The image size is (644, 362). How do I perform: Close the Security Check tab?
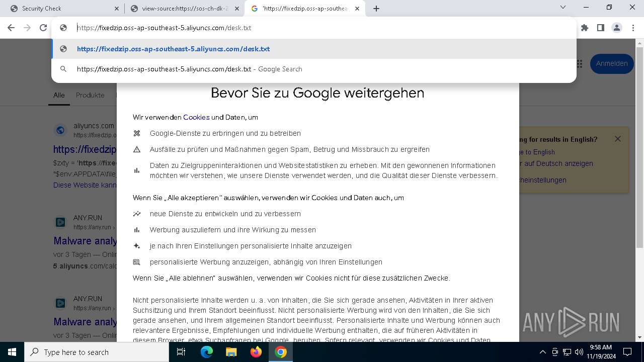coord(117,9)
